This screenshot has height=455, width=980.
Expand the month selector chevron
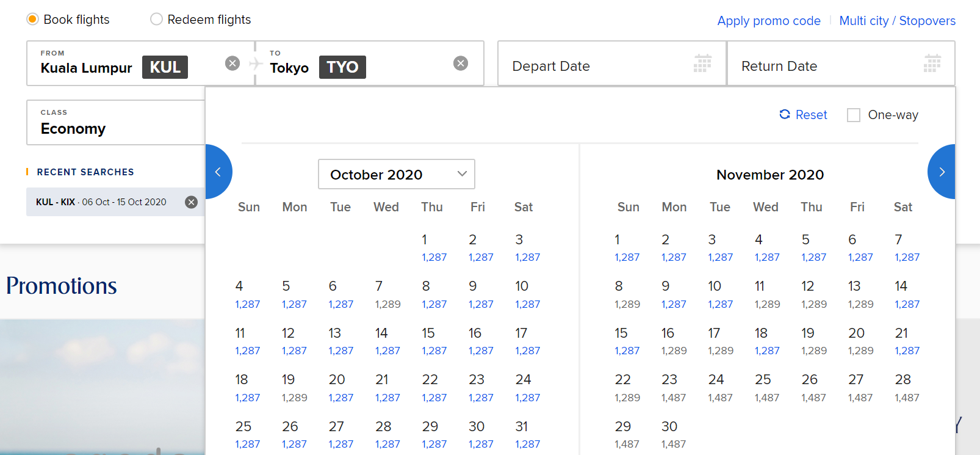pyautogui.click(x=462, y=174)
